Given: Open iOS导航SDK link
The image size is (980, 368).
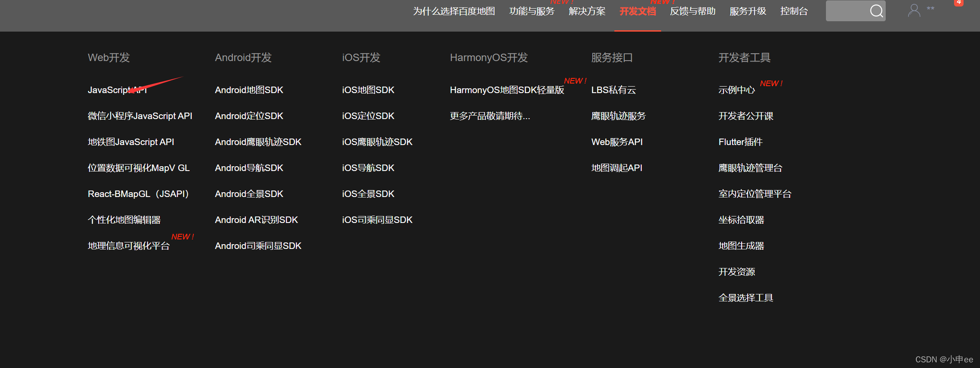Looking at the screenshot, I should (368, 168).
